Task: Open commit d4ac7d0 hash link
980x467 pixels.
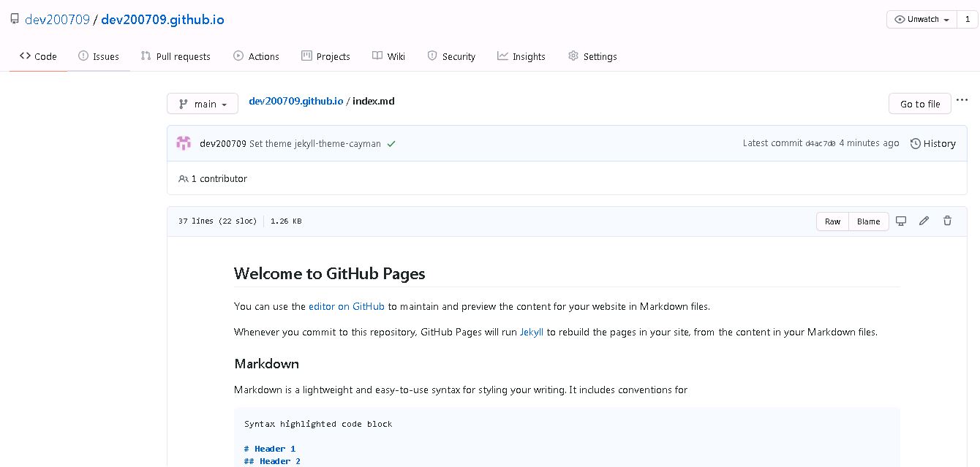Action: tap(821, 143)
